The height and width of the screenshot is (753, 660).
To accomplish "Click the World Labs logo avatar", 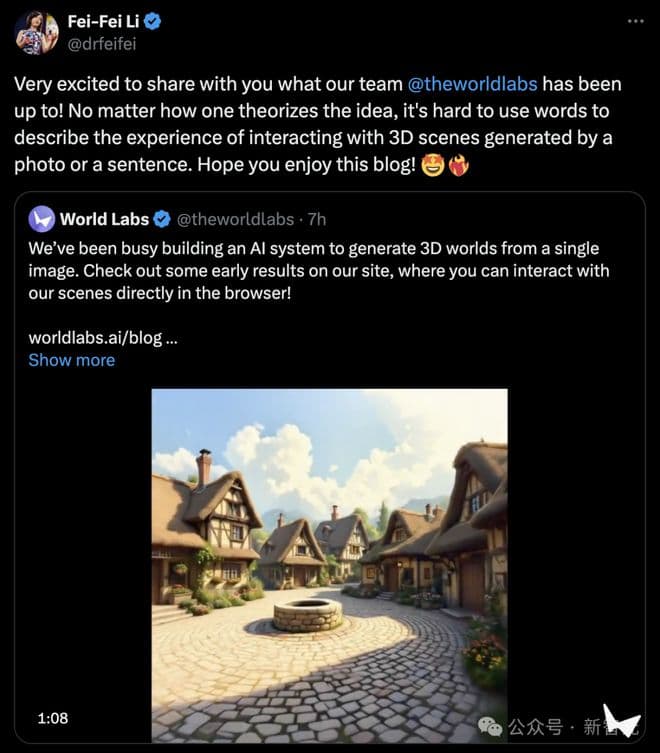I will click(41, 219).
